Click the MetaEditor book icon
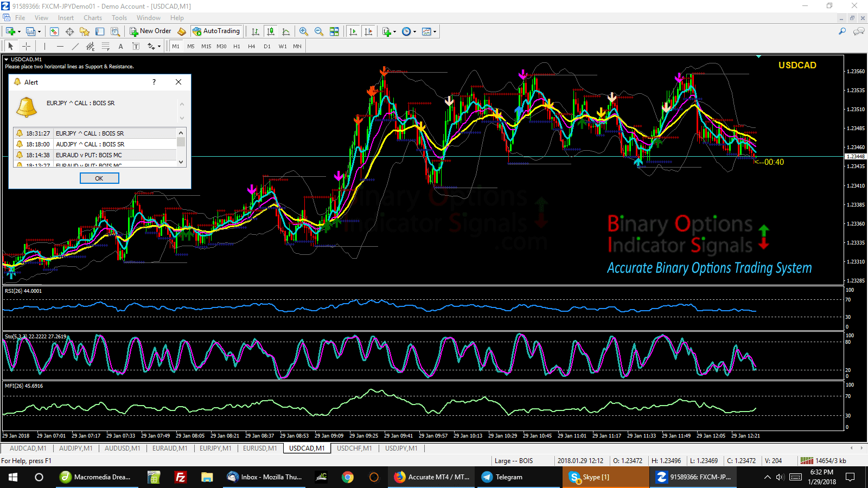 point(182,31)
